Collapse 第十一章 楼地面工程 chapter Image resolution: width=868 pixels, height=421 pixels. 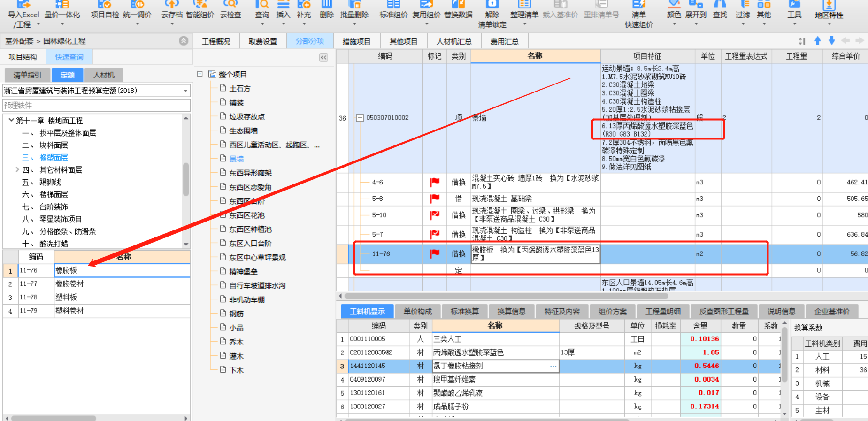pos(11,120)
